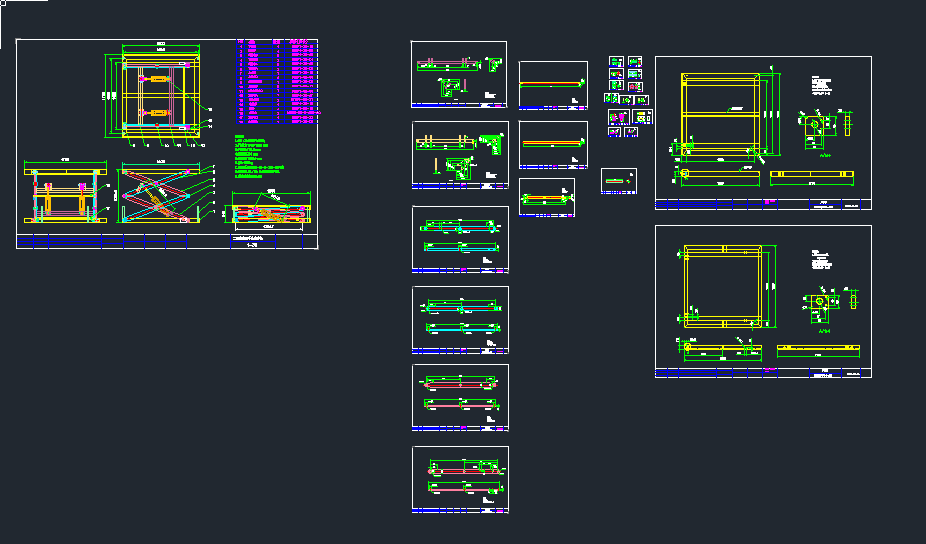926x544 pixels.
Task: Select the front elevation view at the assembly sheet's bottom-left
Action: 65,195
